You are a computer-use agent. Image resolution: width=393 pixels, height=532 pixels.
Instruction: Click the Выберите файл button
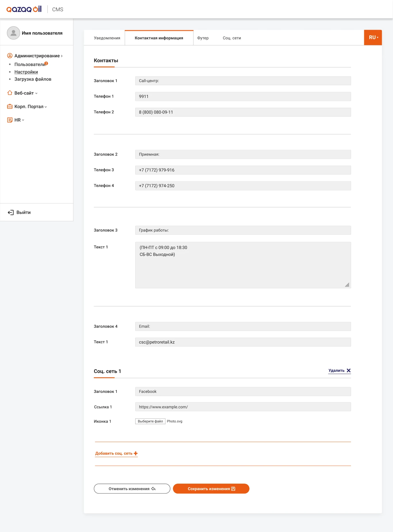pyautogui.click(x=150, y=421)
